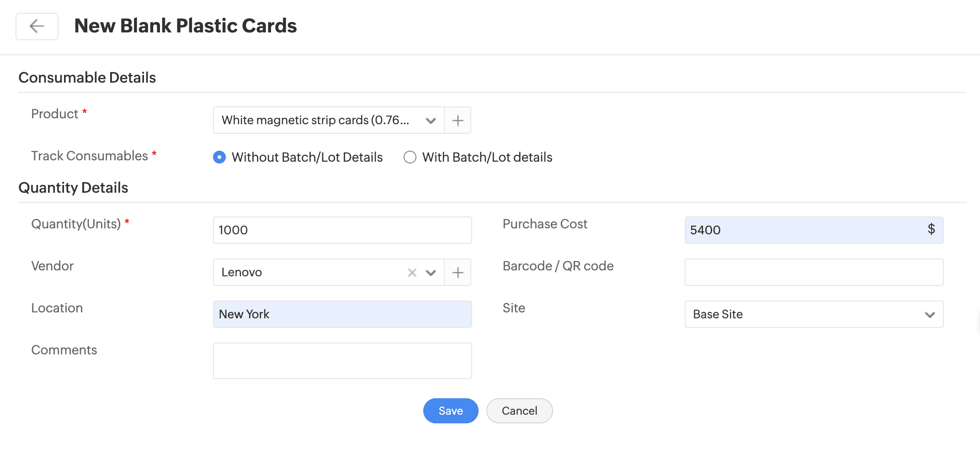Screen dimensions: 980x464
Task: Open the White magnetic strip cards selector
Action: click(x=315, y=121)
